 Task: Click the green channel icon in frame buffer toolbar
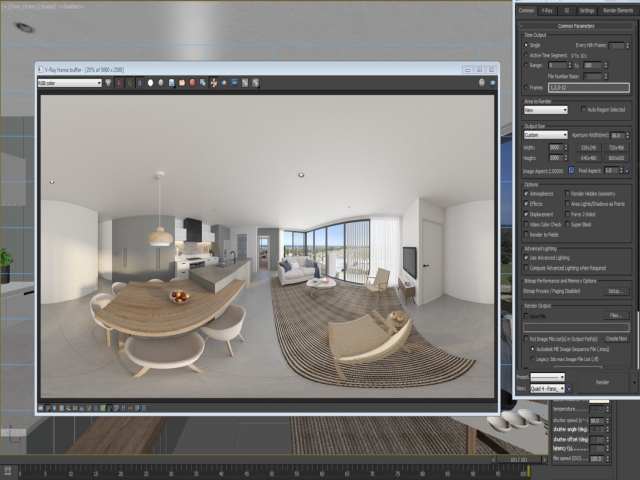127,83
